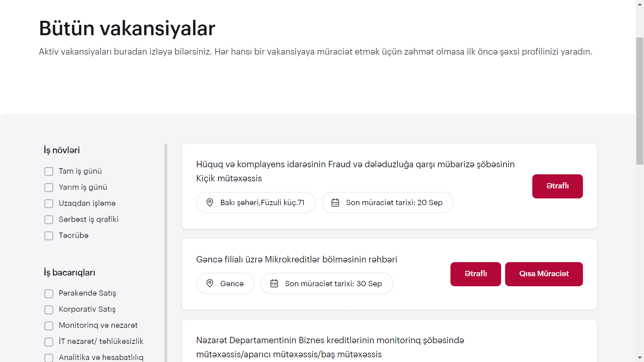Click the İş bacarıqları filter heading

pos(69,273)
